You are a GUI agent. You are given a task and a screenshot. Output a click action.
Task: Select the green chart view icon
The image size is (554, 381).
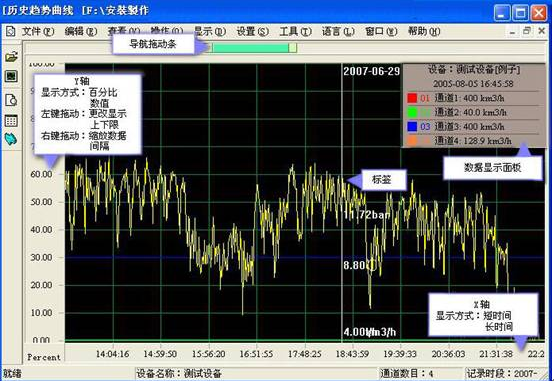(x=11, y=76)
